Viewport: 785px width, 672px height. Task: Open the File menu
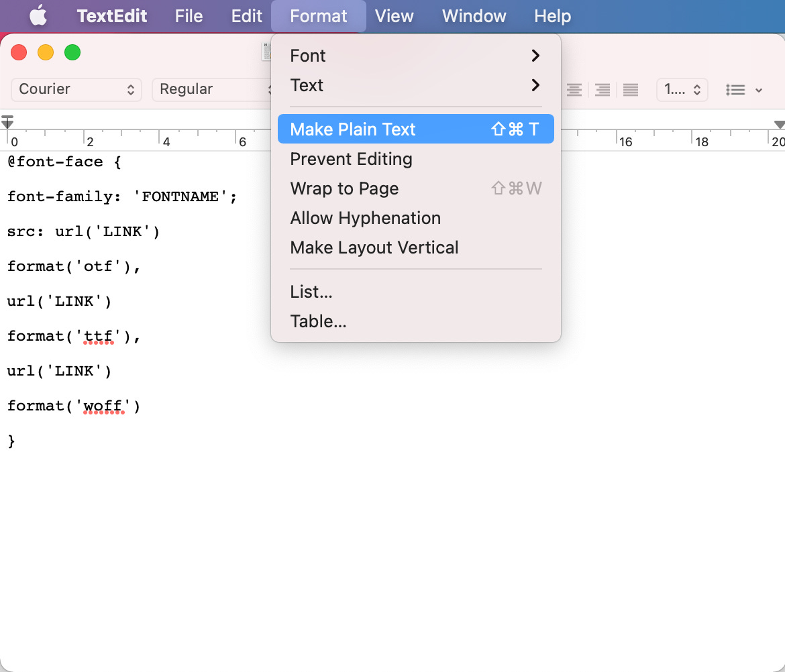click(x=189, y=16)
